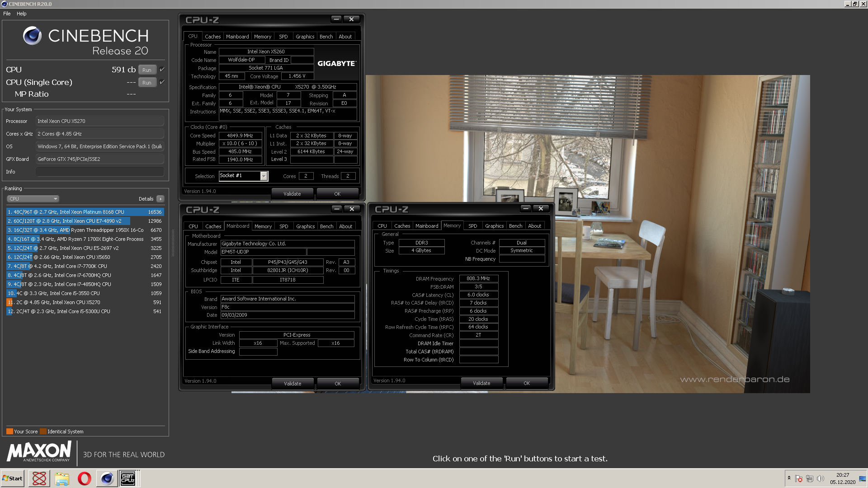Toggle the CPU test checkbox

click(162, 70)
